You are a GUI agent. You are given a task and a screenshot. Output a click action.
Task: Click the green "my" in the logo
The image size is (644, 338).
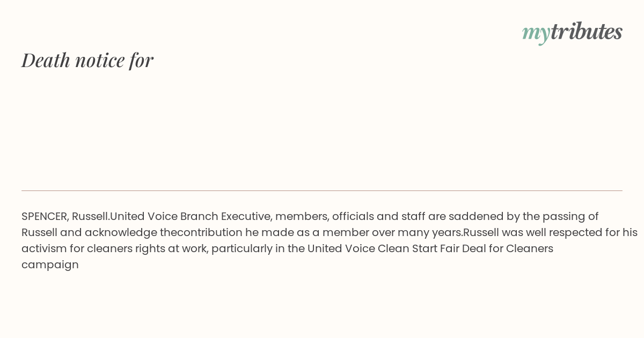click(536, 32)
